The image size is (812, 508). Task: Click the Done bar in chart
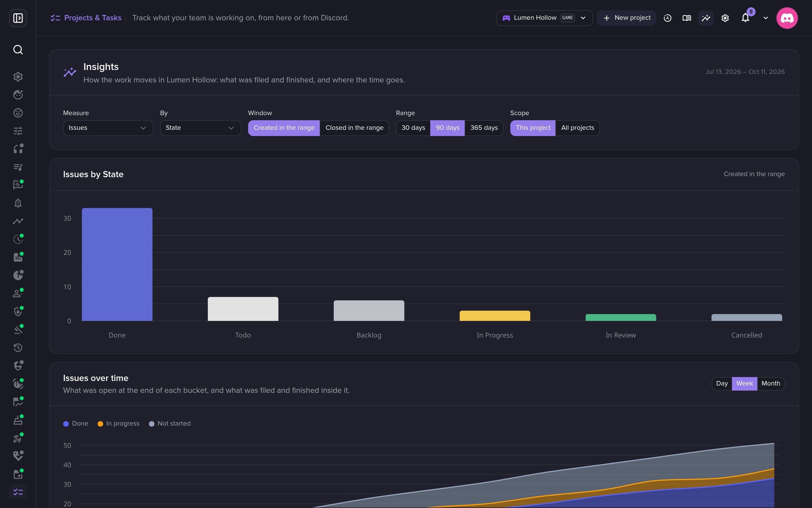click(x=117, y=264)
